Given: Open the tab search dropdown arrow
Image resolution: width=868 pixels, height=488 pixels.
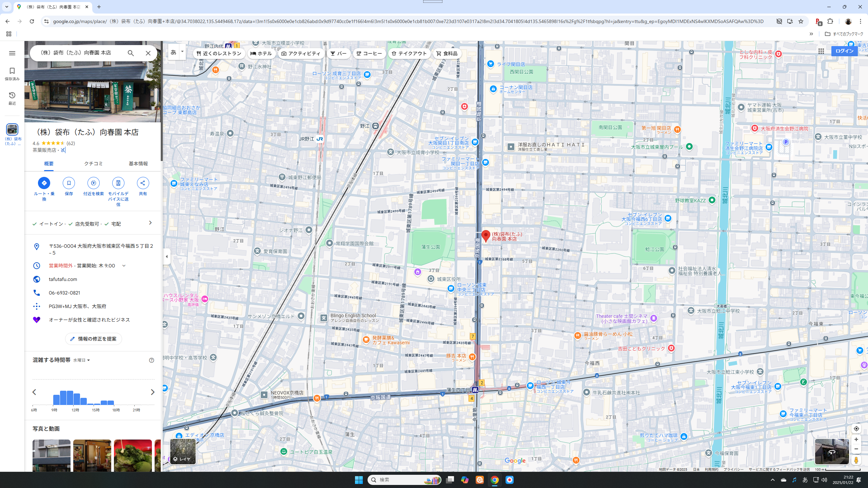Looking at the screenshot, I should point(6,7).
